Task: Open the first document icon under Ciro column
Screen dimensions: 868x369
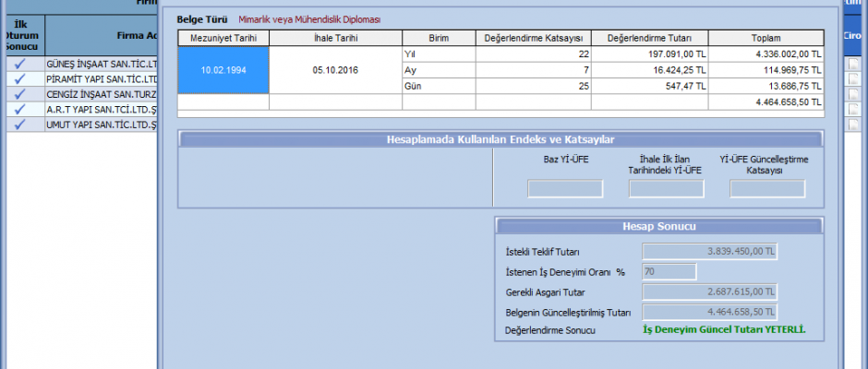Action: point(854,65)
